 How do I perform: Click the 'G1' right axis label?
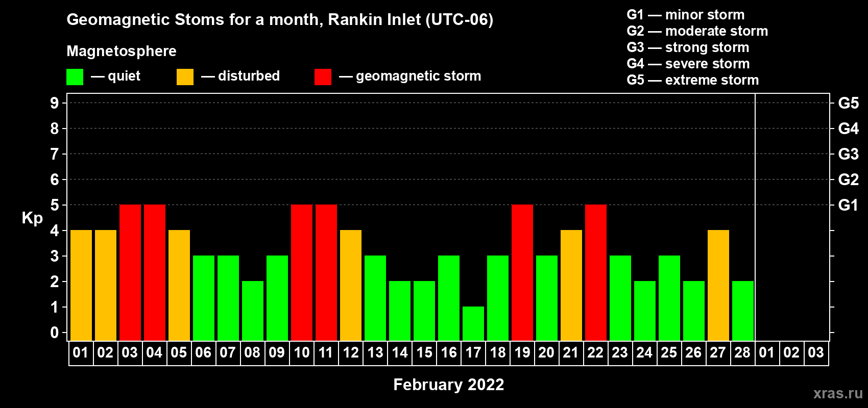click(849, 205)
